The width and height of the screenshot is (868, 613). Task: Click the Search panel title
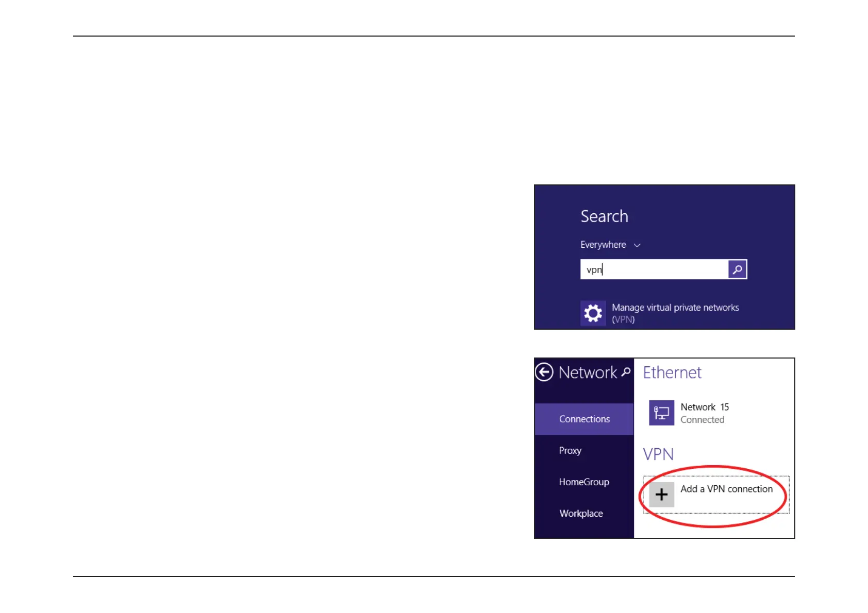[605, 216]
